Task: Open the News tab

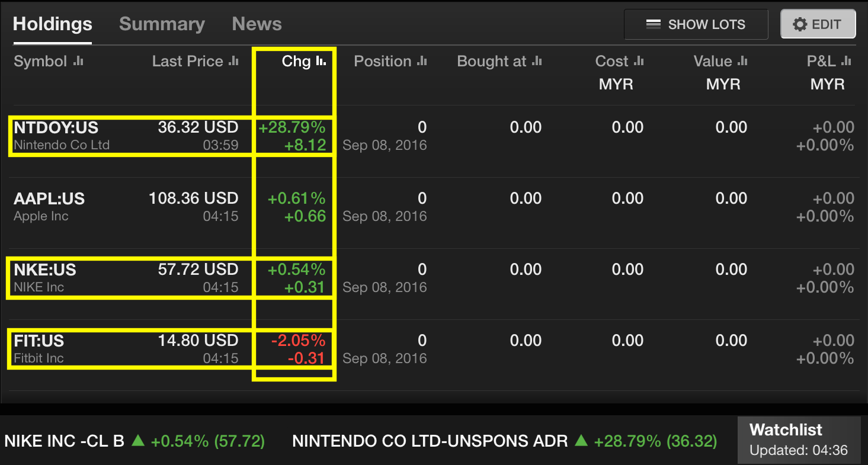Action: (x=257, y=24)
